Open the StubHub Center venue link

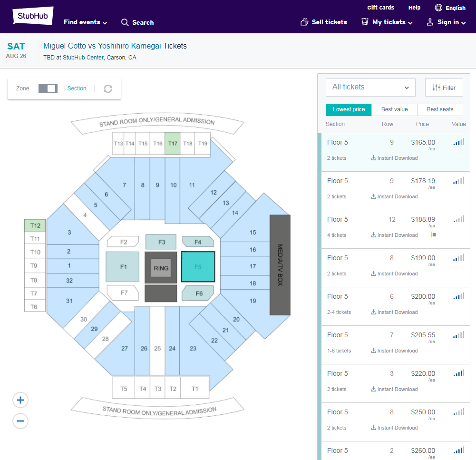tap(83, 58)
